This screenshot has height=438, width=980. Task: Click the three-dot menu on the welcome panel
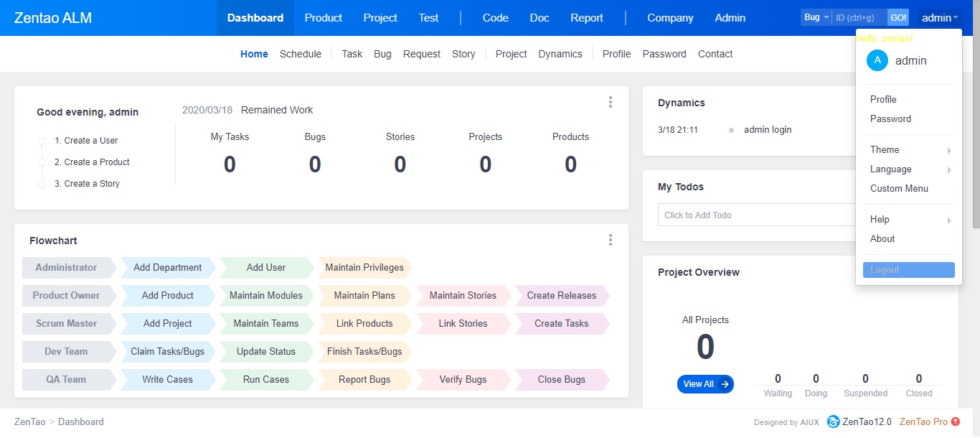pyautogui.click(x=611, y=102)
